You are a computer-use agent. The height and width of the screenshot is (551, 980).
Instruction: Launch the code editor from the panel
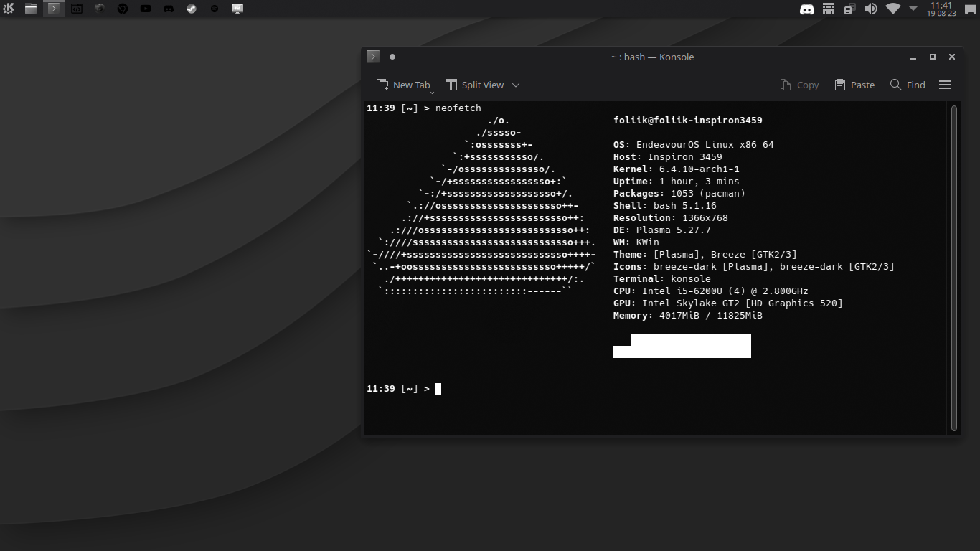(x=77, y=9)
